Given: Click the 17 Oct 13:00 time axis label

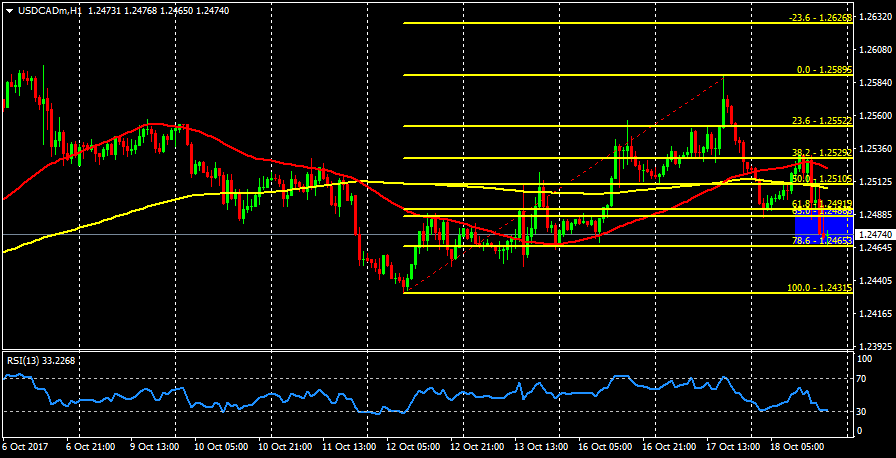Looking at the screenshot, I should pos(736,446).
